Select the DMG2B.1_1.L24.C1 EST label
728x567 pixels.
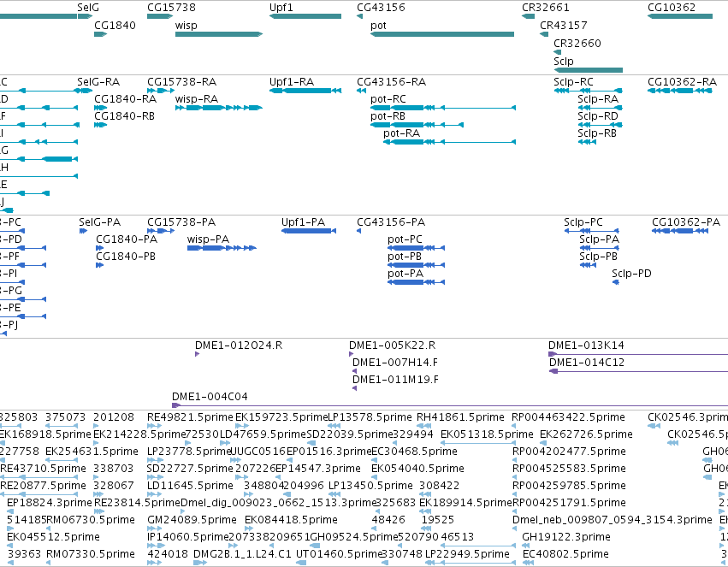242,554
